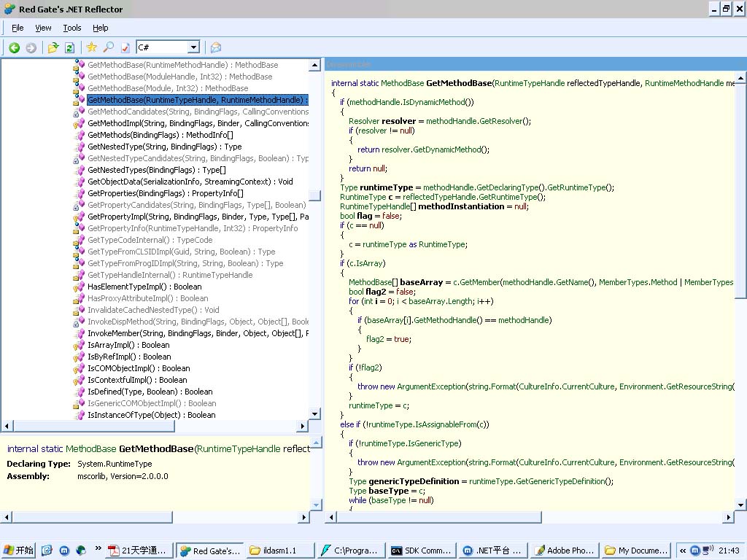
Task: Click the Analyzer checkmark toolbar icon
Action: click(125, 47)
